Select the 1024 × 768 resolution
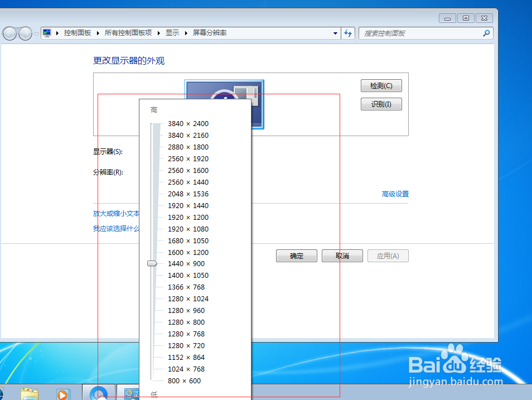Viewport: 532px width, 400px height. pyautogui.click(x=186, y=369)
